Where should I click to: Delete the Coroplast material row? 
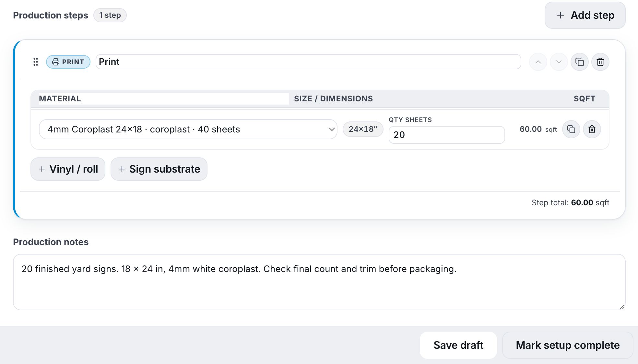click(592, 129)
